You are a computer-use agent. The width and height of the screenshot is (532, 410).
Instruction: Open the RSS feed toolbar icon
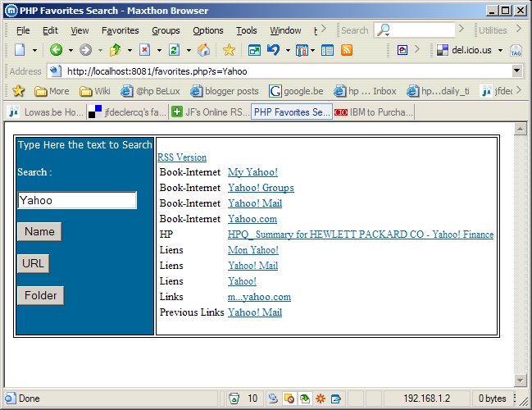pyautogui.click(x=347, y=50)
